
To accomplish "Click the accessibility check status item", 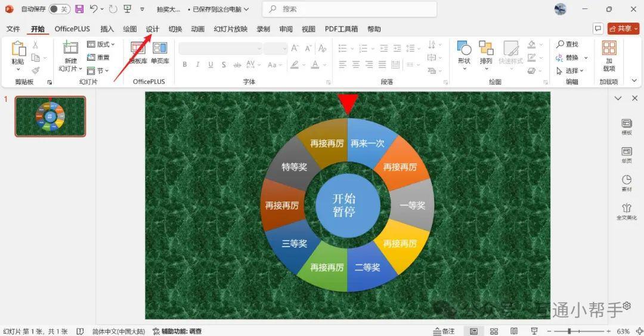I will (x=177, y=331).
